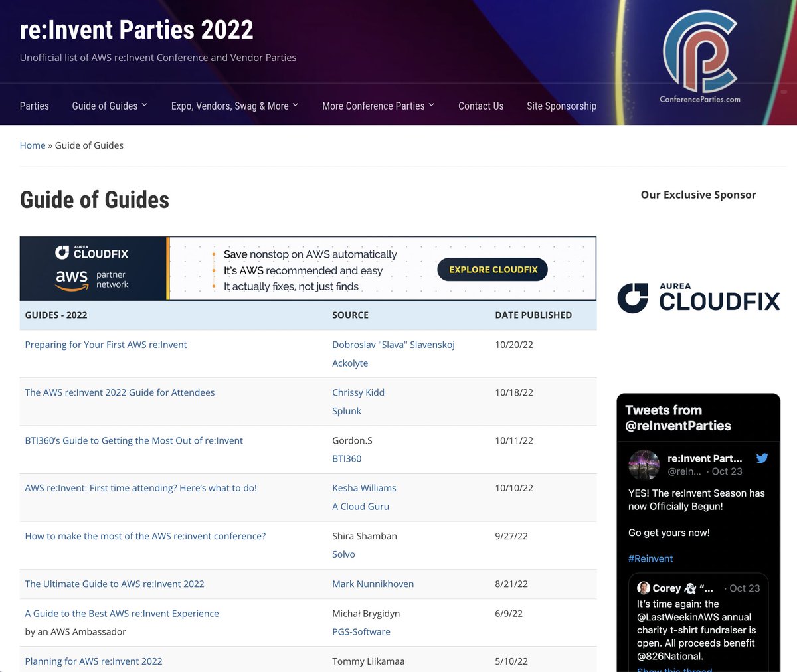Open Planning for AWS re:Invent 2022 link
This screenshot has height=672, width=797.
94,661
